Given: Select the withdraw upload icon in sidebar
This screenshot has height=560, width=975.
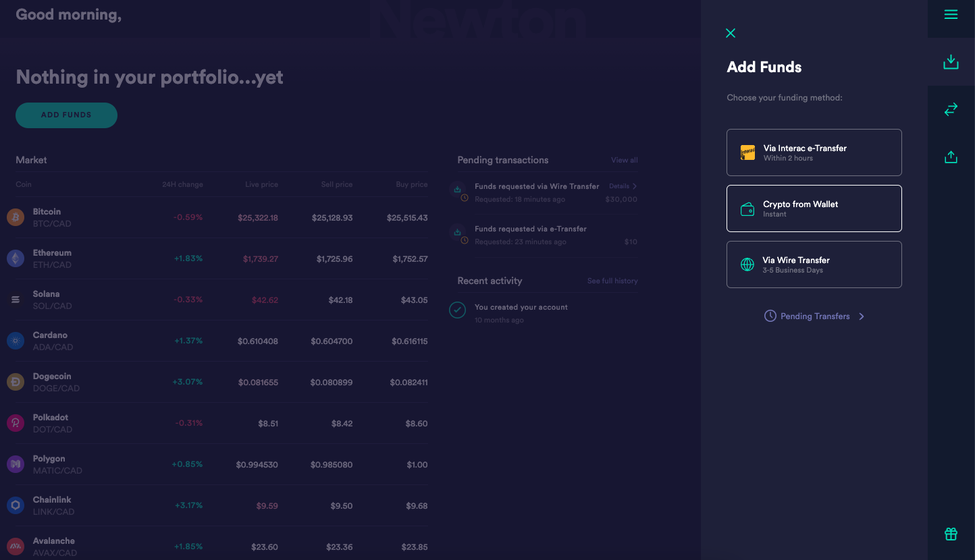Looking at the screenshot, I should pos(951,156).
